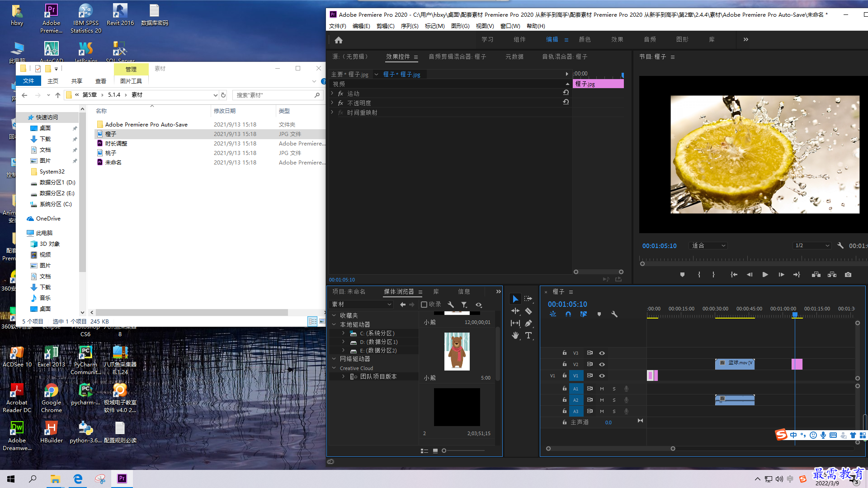Image resolution: width=868 pixels, height=488 pixels.
Task: Click Mark Out button in Program monitor
Action: pos(713,275)
